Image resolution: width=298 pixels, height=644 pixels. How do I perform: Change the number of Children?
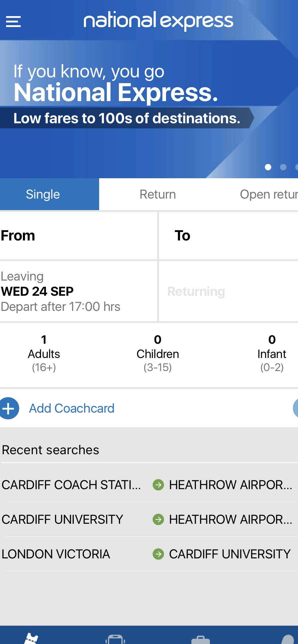(x=158, y=354)
